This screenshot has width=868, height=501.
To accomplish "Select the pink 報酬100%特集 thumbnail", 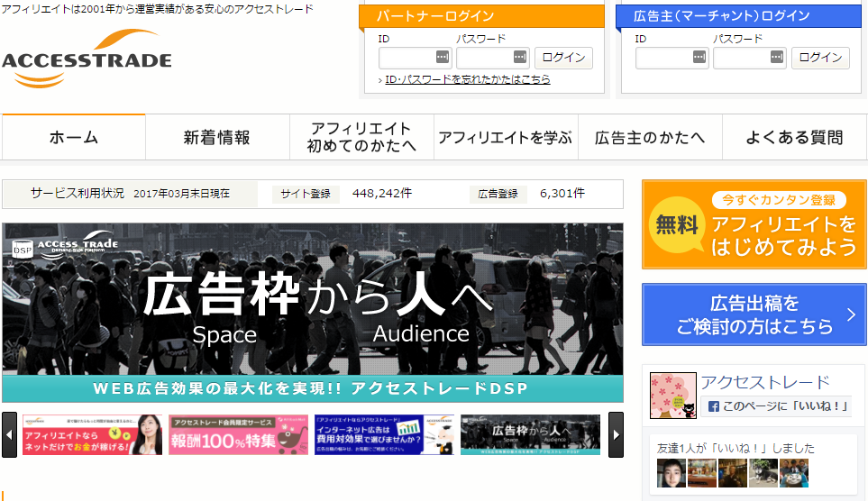I will click(238, 434).
